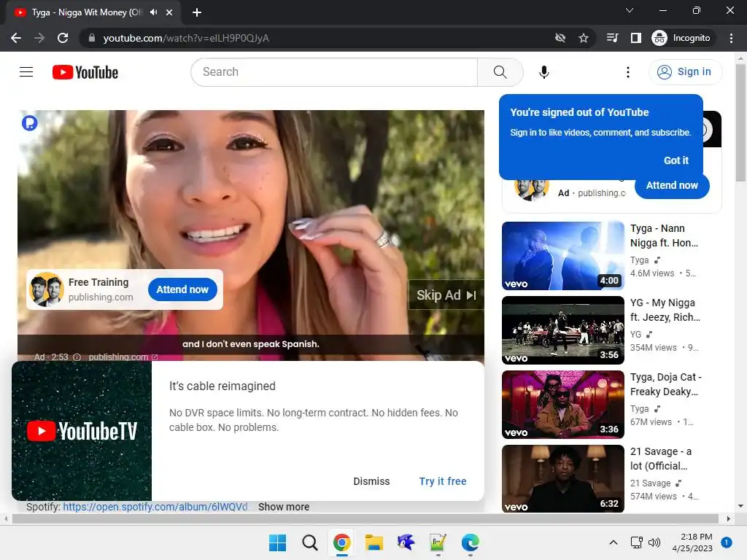Screen dimensions: 747x560
Task: Click the 21 Savage - a lot title
Action: tap(661, 459)
